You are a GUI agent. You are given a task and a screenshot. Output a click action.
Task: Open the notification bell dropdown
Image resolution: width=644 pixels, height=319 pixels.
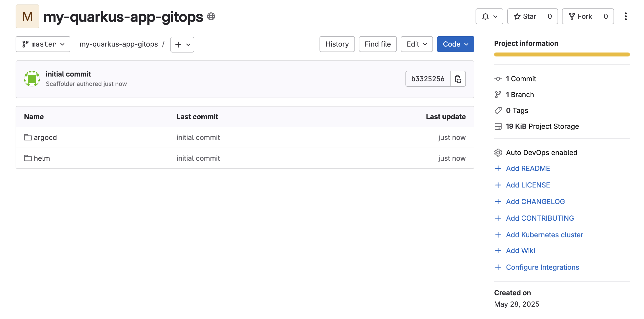pyautogui.click(x=489, y=17)
